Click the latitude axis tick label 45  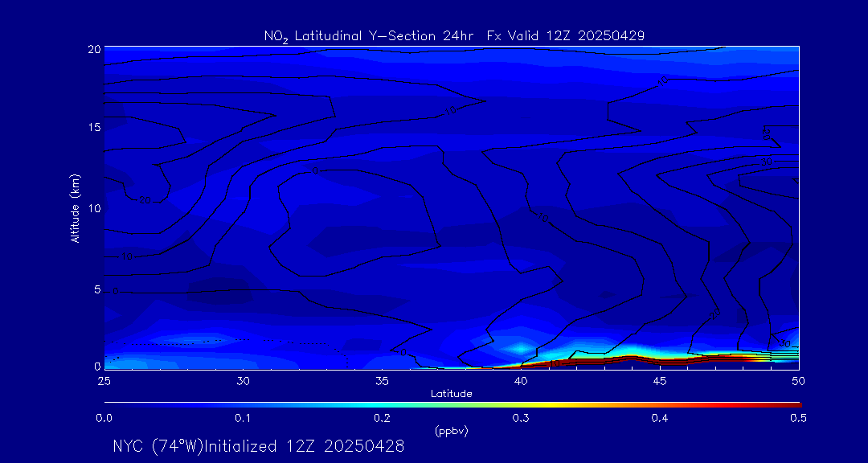click(660, 381)
